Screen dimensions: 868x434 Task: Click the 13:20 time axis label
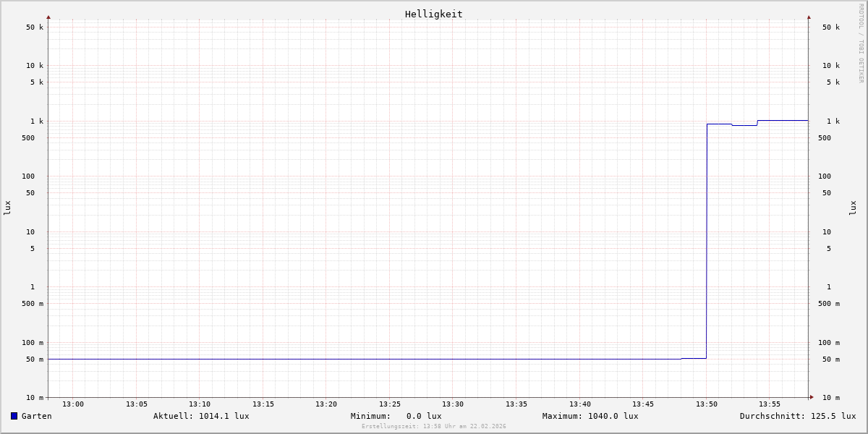326,404
